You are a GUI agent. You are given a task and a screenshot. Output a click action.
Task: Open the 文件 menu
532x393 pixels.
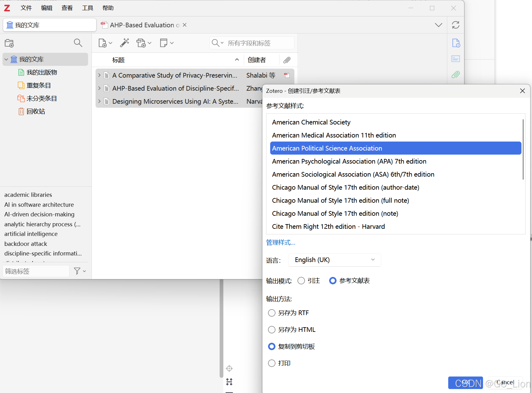click(x=26, y=8)
